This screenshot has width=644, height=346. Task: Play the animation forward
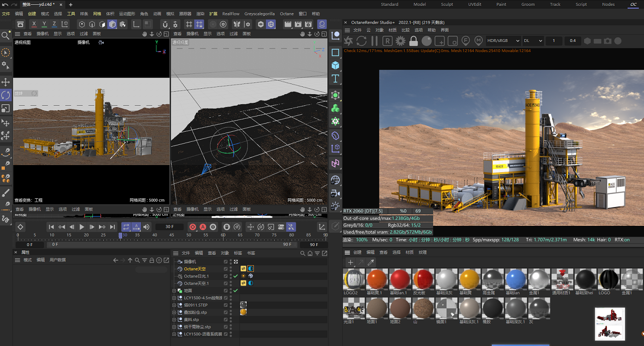(82, 227)
